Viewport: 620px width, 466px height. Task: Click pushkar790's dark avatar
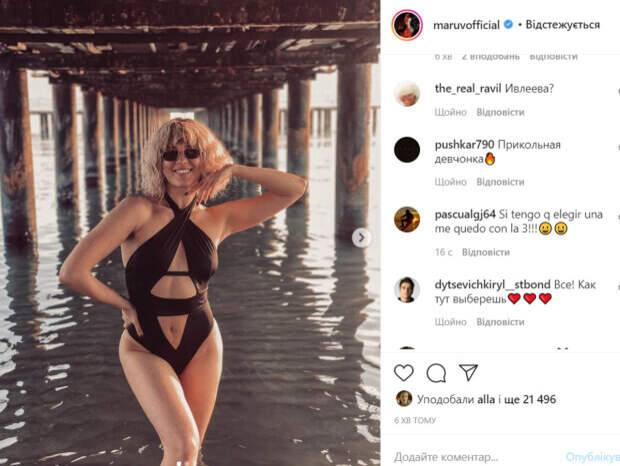point(407,150)
